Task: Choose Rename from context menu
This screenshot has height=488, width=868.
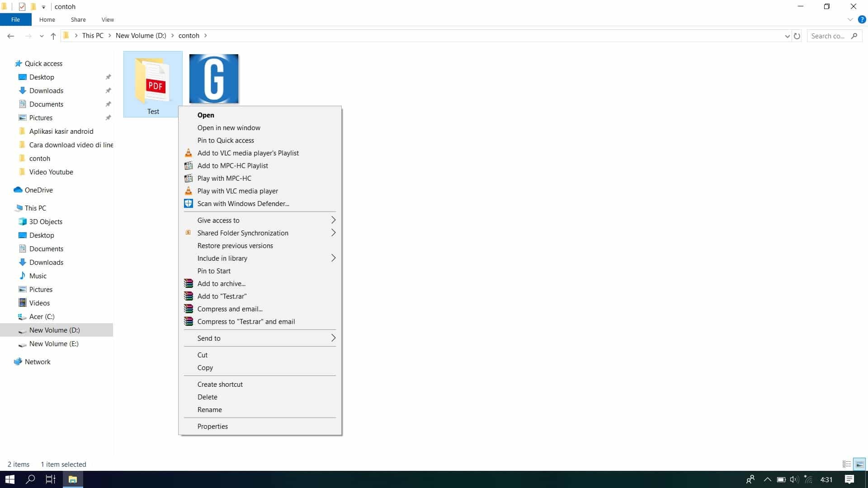Action: point(259,409)
